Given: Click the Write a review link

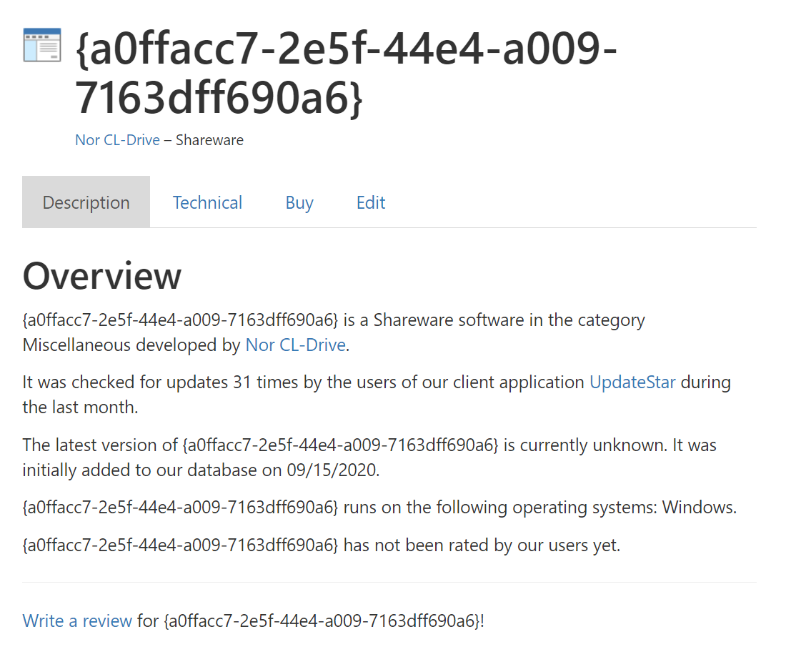Looking at the screenshot, I should [x=77, y=621].
